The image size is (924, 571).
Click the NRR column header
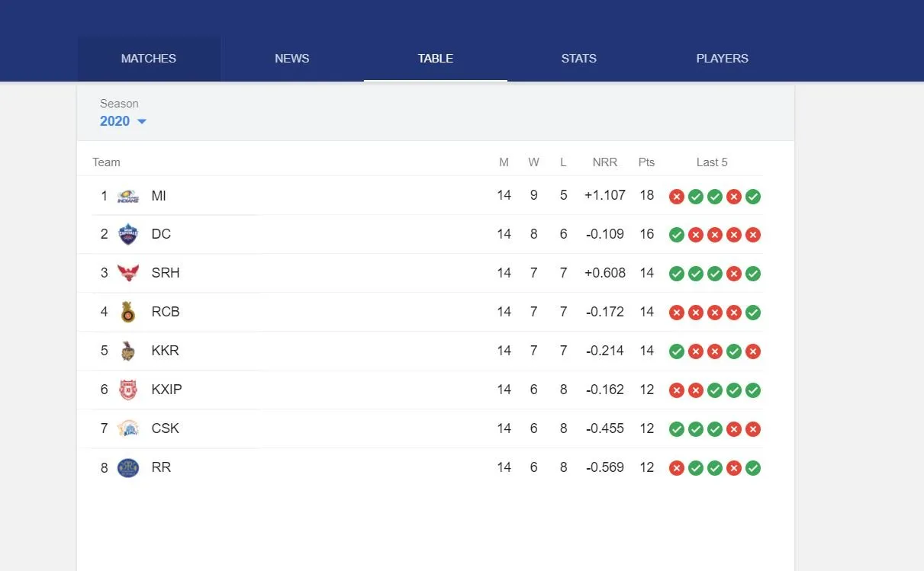[605, 162]
